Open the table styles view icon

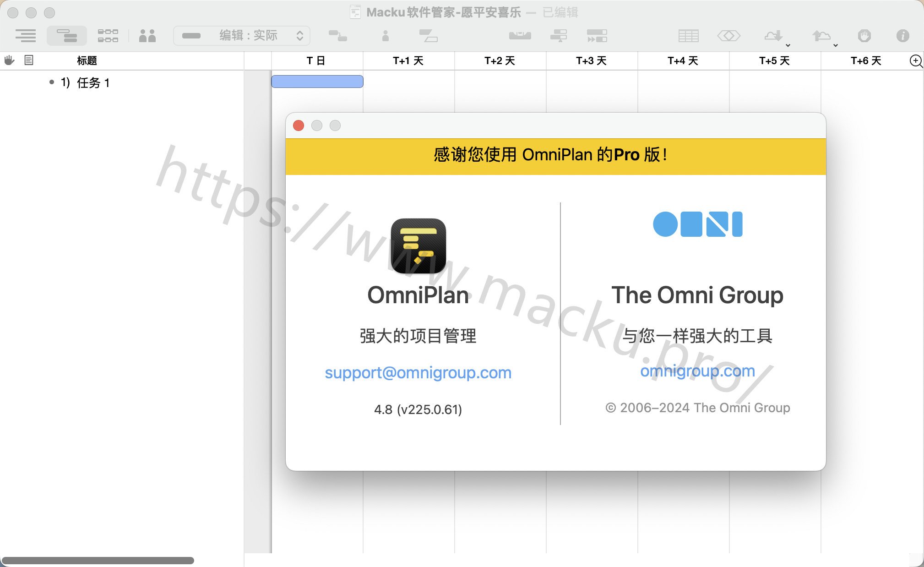[x=689, y=36]
